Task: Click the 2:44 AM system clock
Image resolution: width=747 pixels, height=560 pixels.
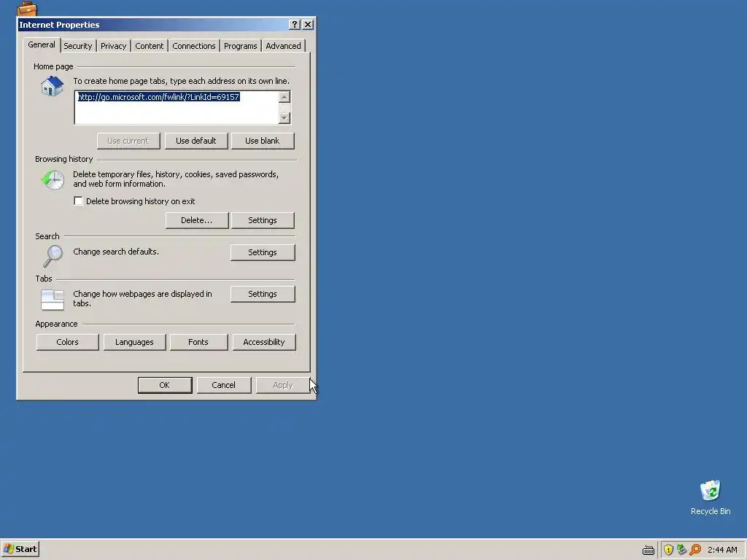Action: pos(722,550)
